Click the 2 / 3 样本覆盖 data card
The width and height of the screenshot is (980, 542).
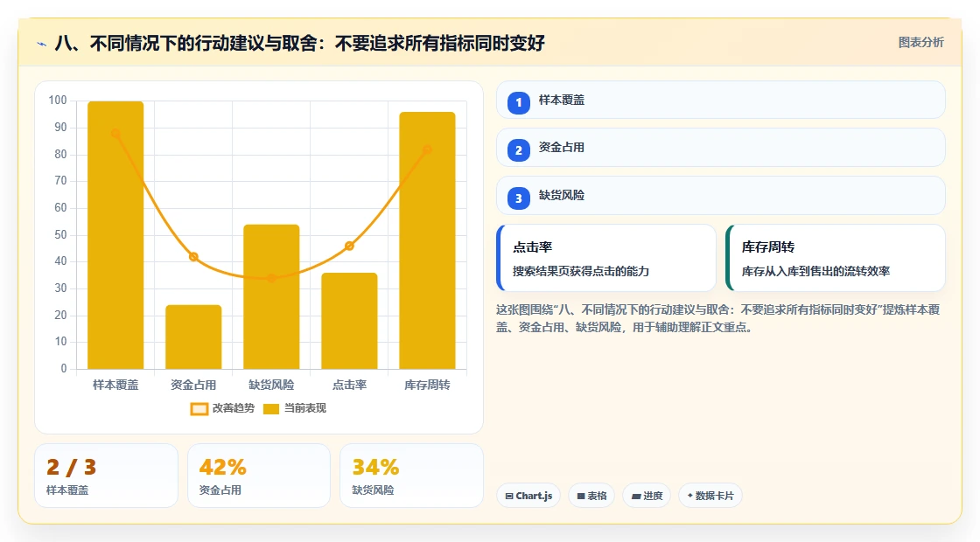coord(106,476)
